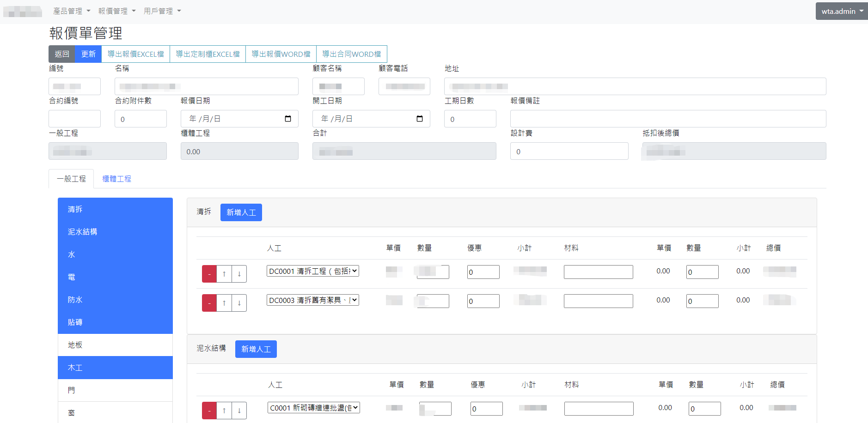Image resolution: width=868 pixels, height=423 pixels.
Task: Open the C0001 新砌磚牆 labor dropdown
Action: 314,408
